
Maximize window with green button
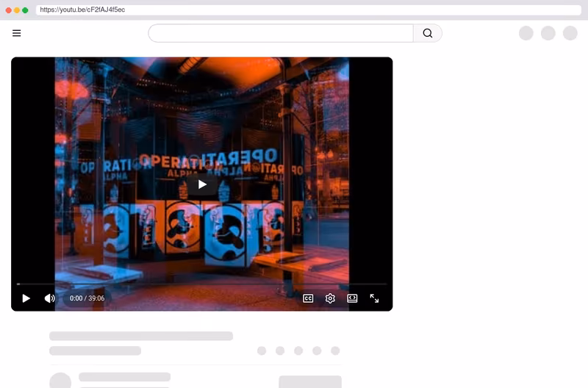[x=25, y=10]
